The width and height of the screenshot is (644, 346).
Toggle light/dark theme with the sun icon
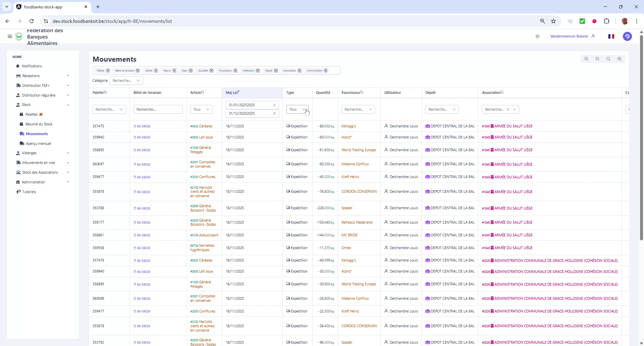[537, 36]
